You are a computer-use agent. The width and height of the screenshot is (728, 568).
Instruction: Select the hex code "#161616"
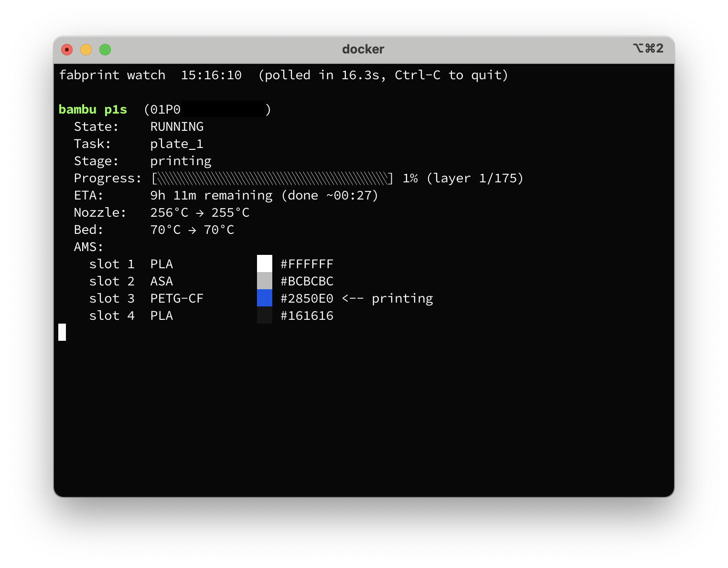(x=307, y=316)
